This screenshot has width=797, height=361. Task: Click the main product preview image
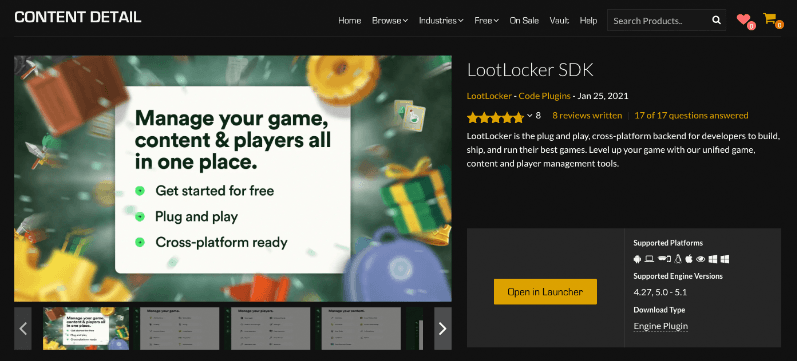coord(233,178)
